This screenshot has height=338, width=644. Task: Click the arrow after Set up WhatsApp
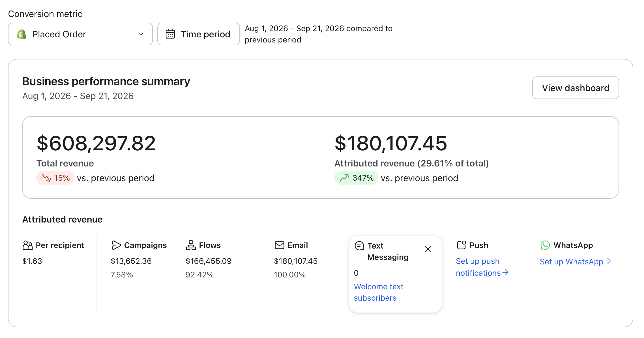(608, 261)
